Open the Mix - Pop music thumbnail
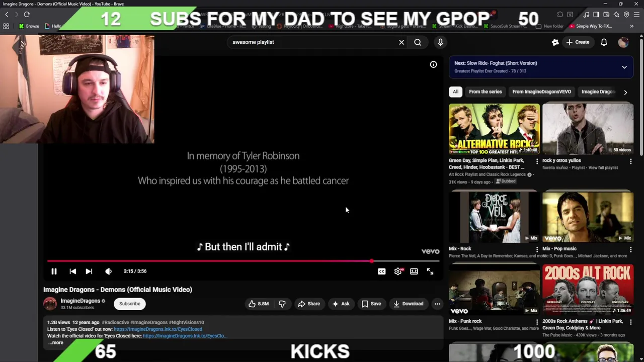The height and width of the screenshot is (362, 644). tap(588, 217)
